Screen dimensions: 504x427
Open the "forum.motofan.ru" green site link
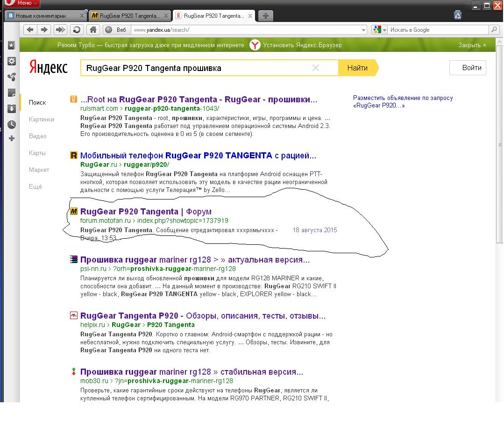tap(106, 221)
